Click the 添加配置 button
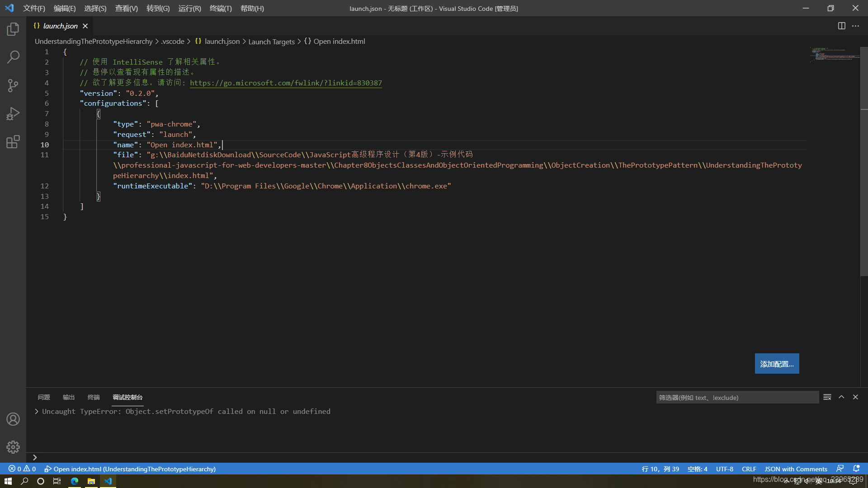This screenshot has height=488, width=868. click(776, 363)
